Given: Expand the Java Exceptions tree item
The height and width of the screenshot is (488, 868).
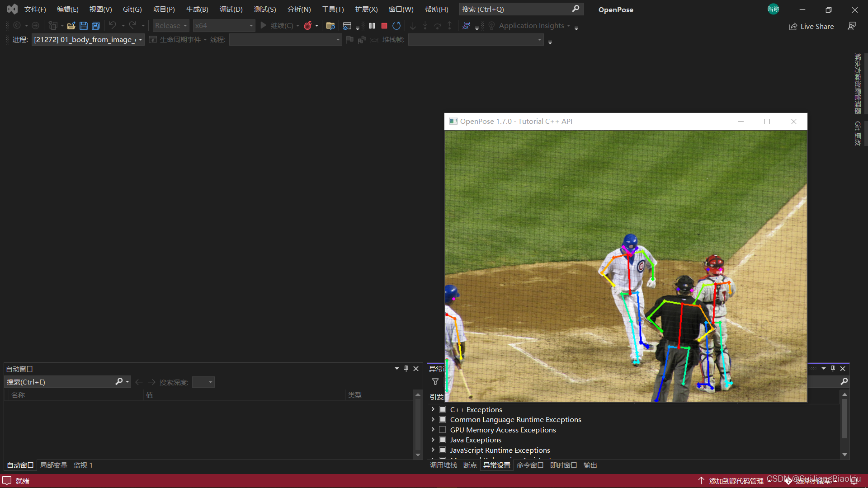Looking at the screenshot, I should pos(432,440).
